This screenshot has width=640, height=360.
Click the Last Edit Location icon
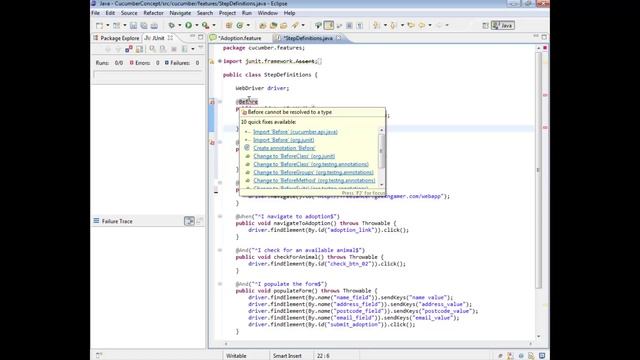tap(411, 25)
